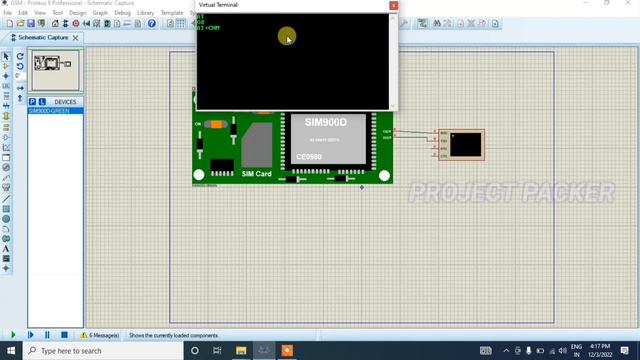
Task: Open the View menu
Action: (x=40, y=13)
